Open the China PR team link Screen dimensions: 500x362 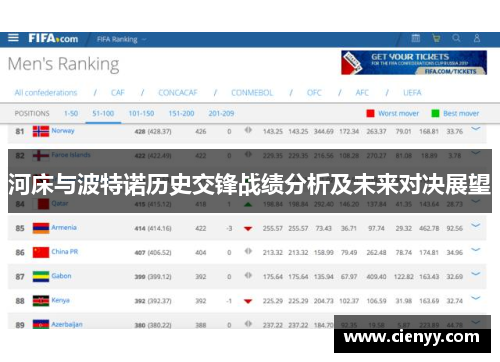click(65, 252)
